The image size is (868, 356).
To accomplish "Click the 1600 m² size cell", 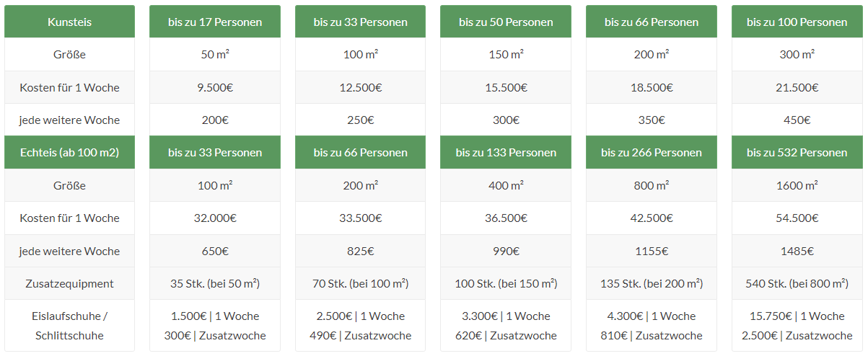I will pyautogui.click(x=797, y=185).
